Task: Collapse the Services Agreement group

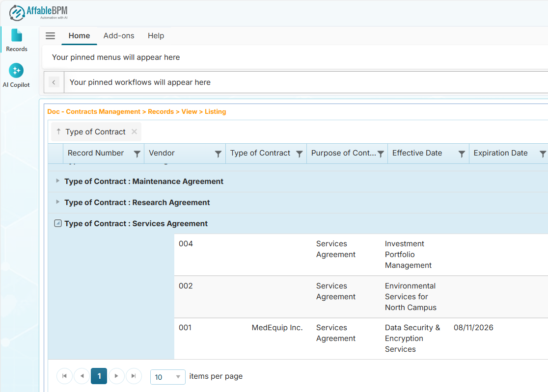Action: tap(57, 223)
